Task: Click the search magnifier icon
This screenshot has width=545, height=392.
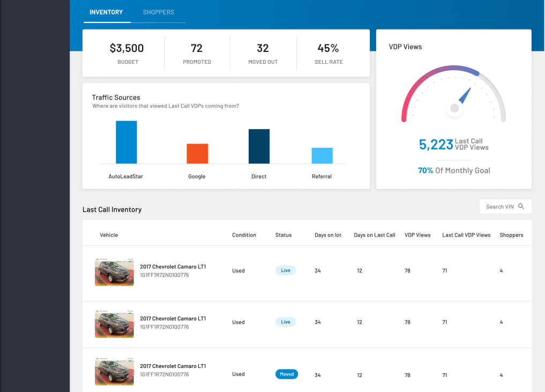Action: pyautogui.click(x=521, y=206)
